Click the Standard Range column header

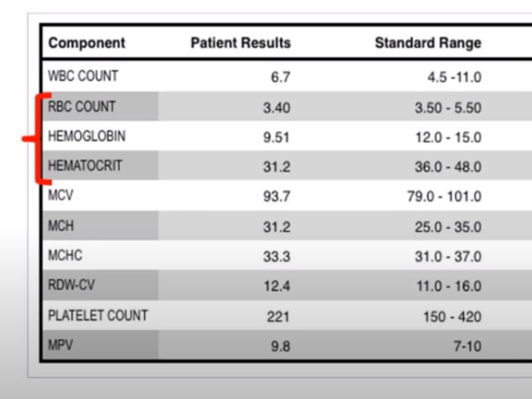[428, 43]
